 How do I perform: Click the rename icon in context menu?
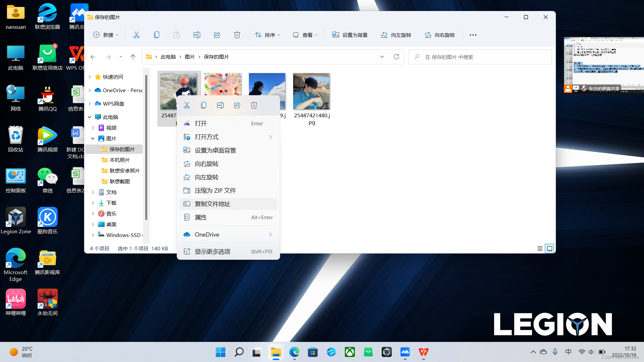tap(220, 105)
